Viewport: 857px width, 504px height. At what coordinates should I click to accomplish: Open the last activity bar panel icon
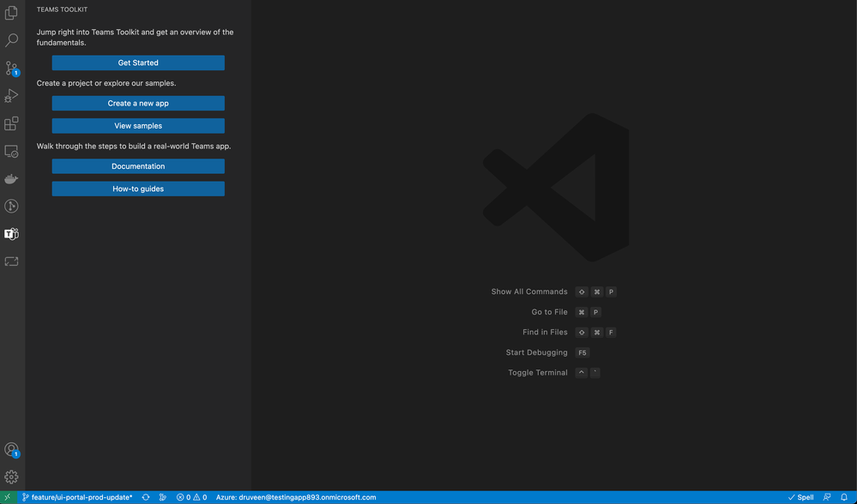coord(11,261)
